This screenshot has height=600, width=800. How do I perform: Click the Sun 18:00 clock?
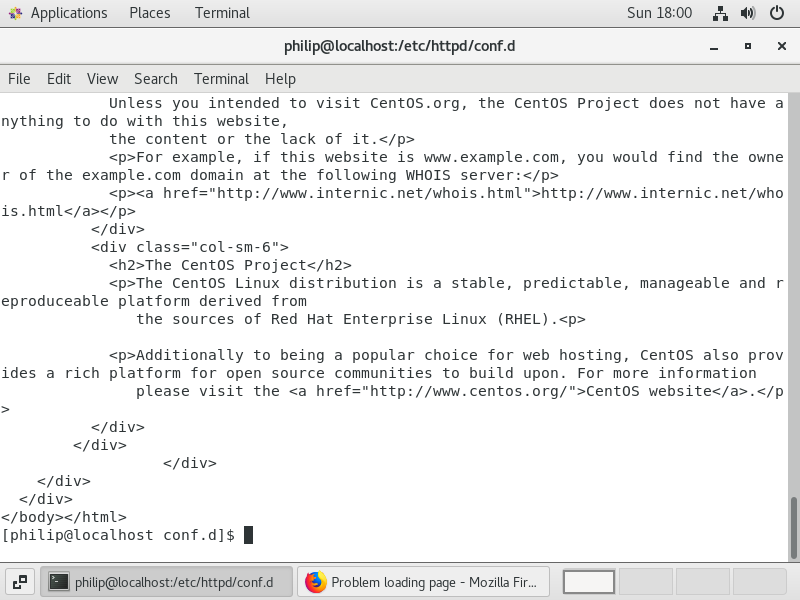pyautogui.click(x=659, y=13)
